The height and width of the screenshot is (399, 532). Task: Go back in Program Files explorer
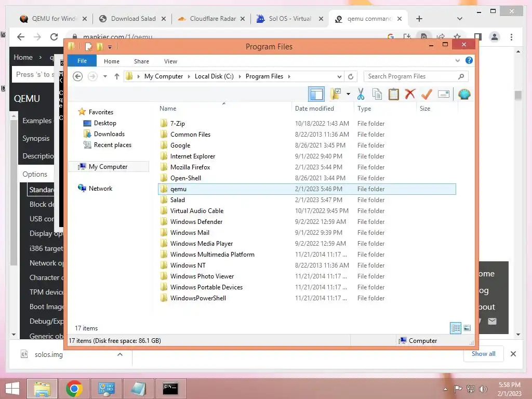coord(78,76)
